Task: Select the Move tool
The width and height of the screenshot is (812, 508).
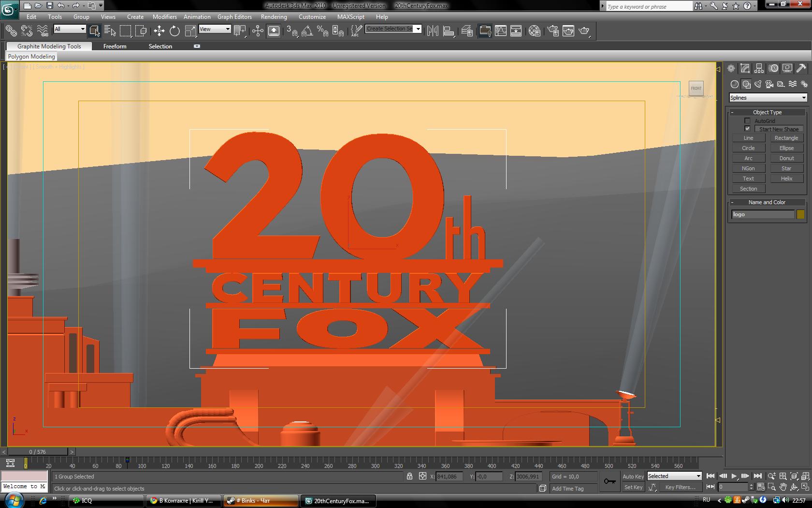Action: coord(159,31)
